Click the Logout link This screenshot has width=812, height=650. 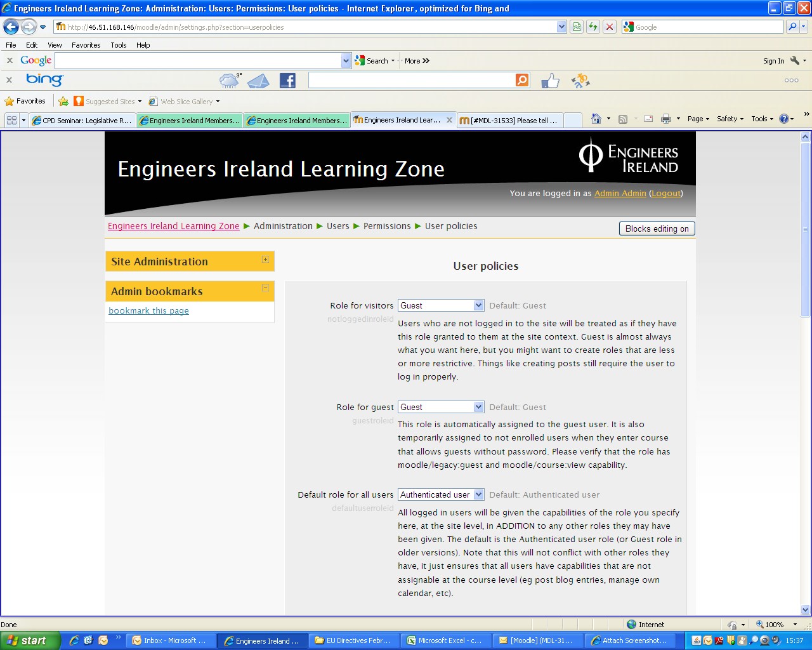[666, 194]
